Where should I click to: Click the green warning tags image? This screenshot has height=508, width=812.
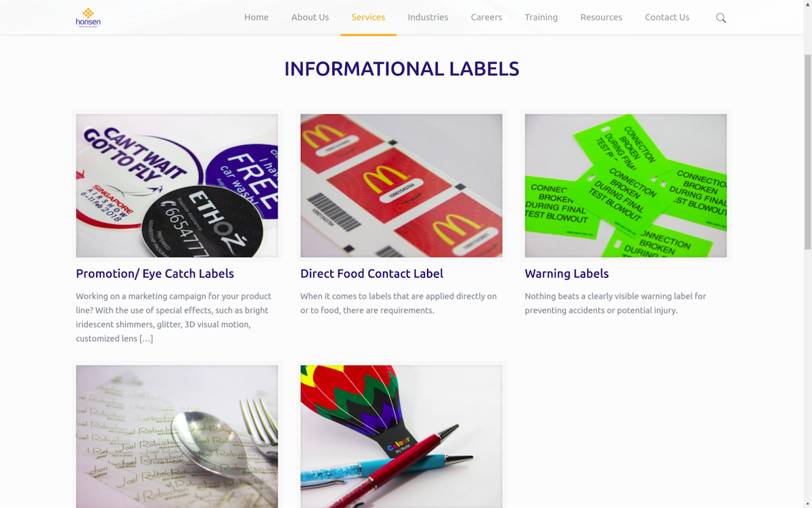[x=626, y=186]
